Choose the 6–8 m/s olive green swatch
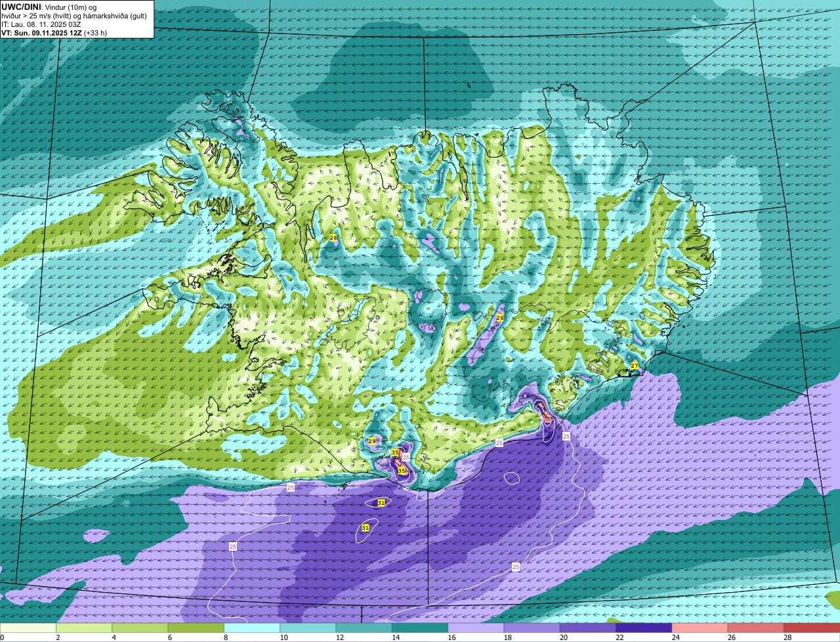 (x=196, y=628)
